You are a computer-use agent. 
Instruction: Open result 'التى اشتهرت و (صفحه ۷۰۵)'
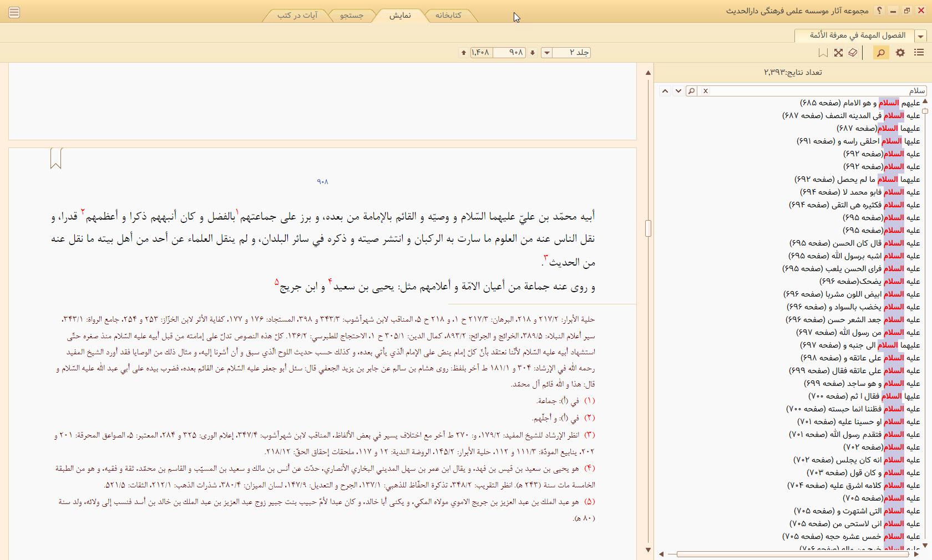tap(857, 511)
